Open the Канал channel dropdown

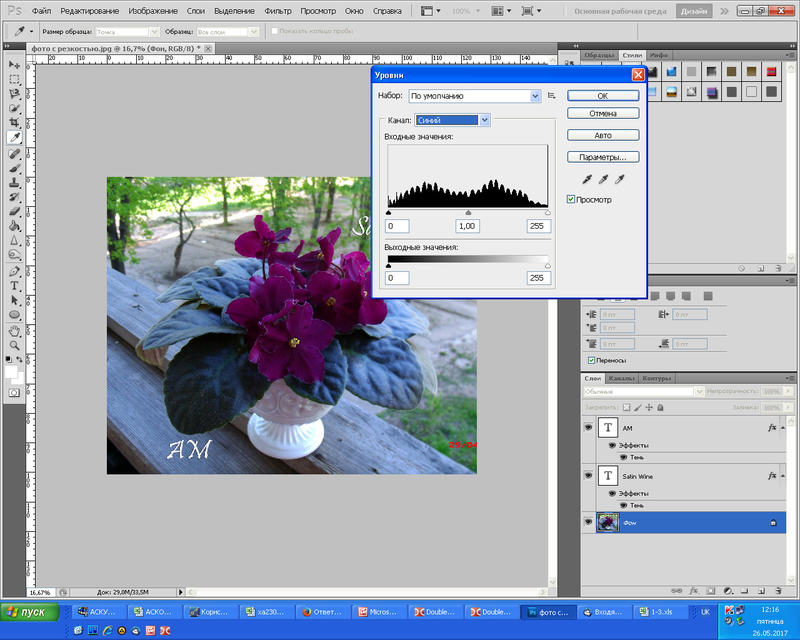tap(485, 120)
